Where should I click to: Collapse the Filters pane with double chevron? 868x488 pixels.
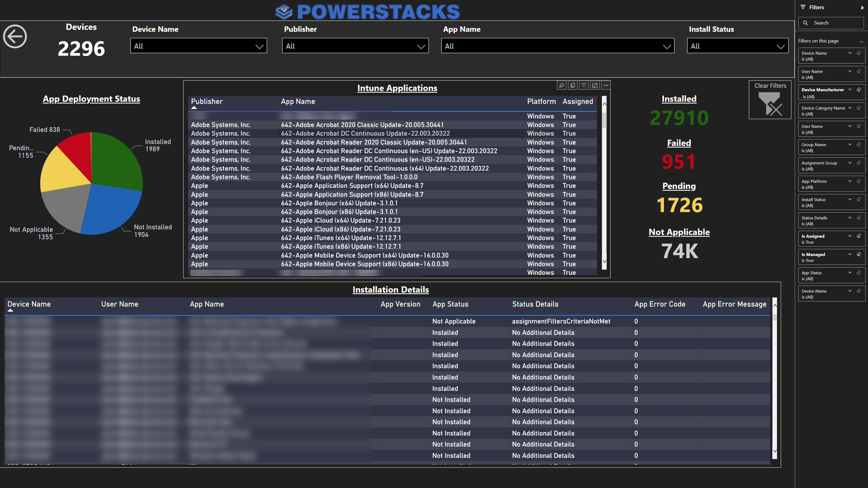(x=862, y=8)
